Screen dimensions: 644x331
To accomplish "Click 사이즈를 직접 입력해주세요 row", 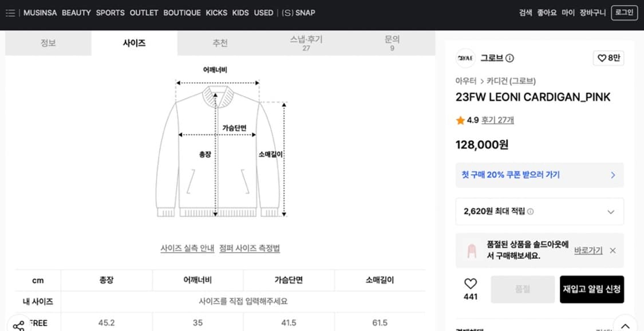I will tap(243, 301).
